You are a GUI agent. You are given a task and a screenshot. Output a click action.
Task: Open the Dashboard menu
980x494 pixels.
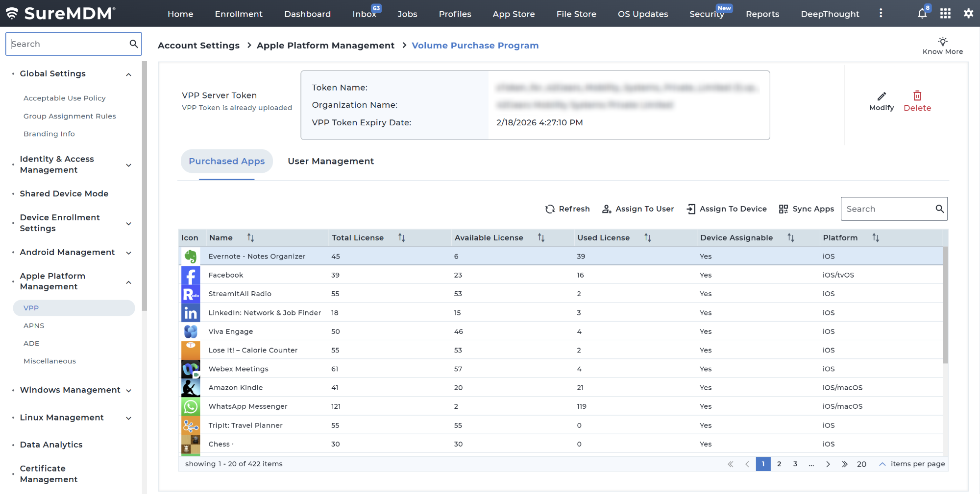click(307, 14)
